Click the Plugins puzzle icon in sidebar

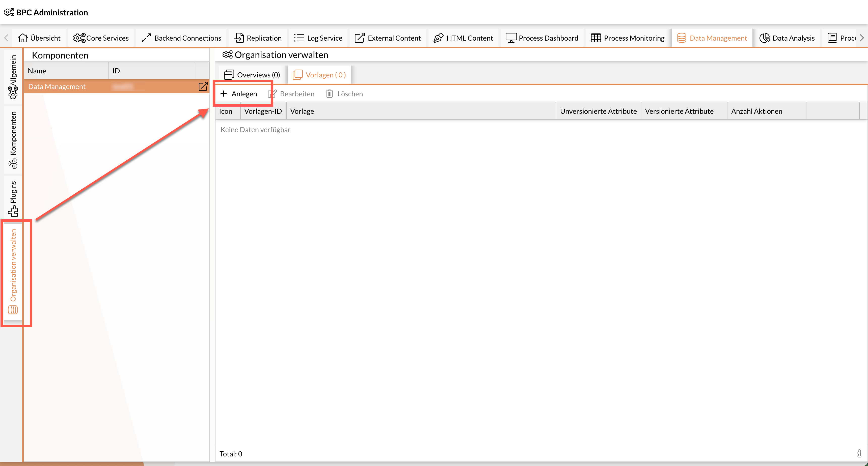pyautogui.click(x=13, y=211)
